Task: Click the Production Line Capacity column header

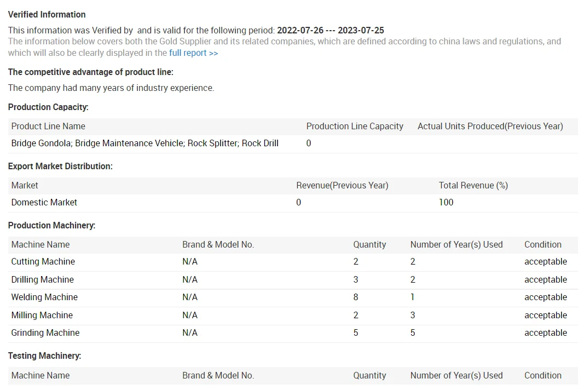Action: 354,126
